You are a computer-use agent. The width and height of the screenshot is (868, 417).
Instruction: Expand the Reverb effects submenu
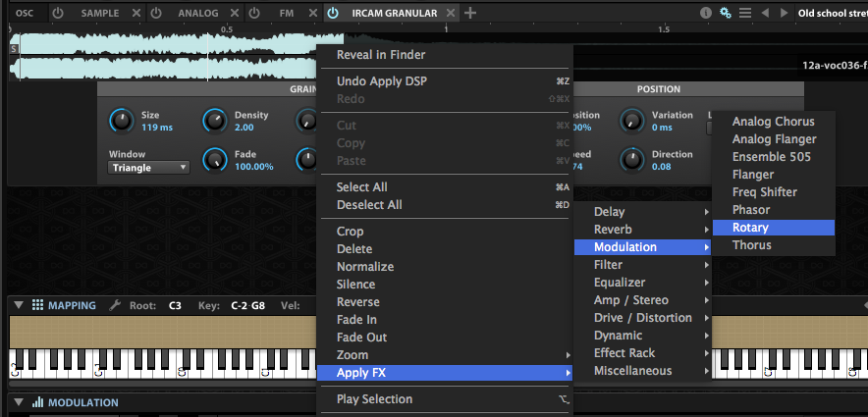coord(643,230)
